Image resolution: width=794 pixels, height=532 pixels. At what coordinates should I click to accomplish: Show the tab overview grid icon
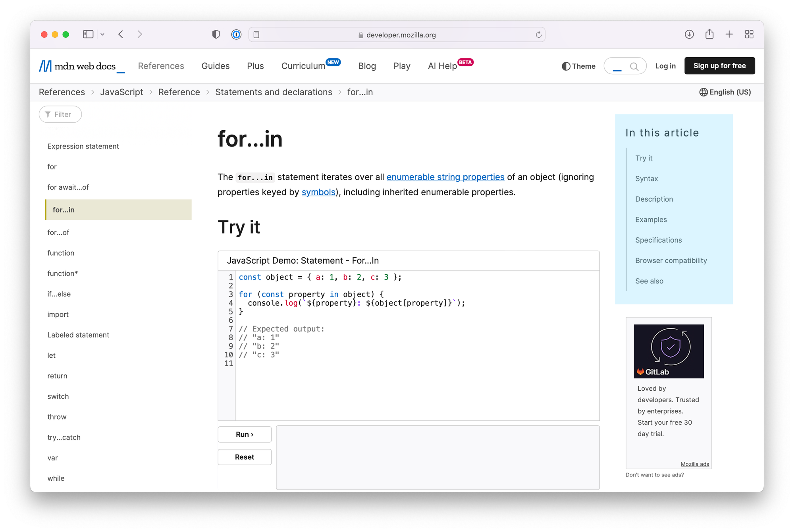coord(749,35)
